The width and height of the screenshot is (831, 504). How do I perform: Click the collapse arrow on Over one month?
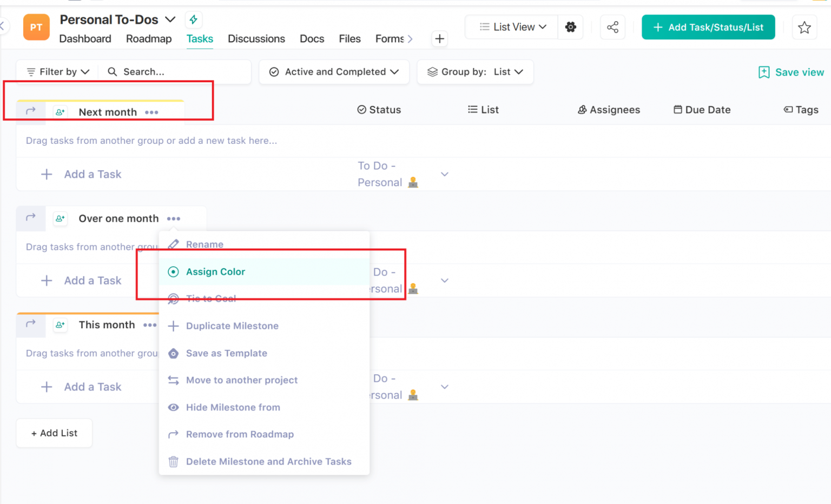(x=31, y=217)
